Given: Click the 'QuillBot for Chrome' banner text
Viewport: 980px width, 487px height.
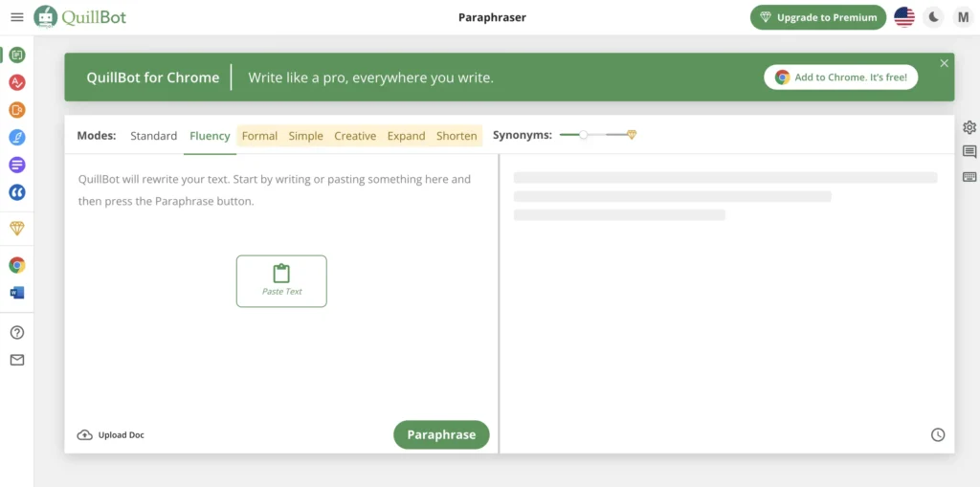Looking at the screenshot, I should [x=153, y=77].
